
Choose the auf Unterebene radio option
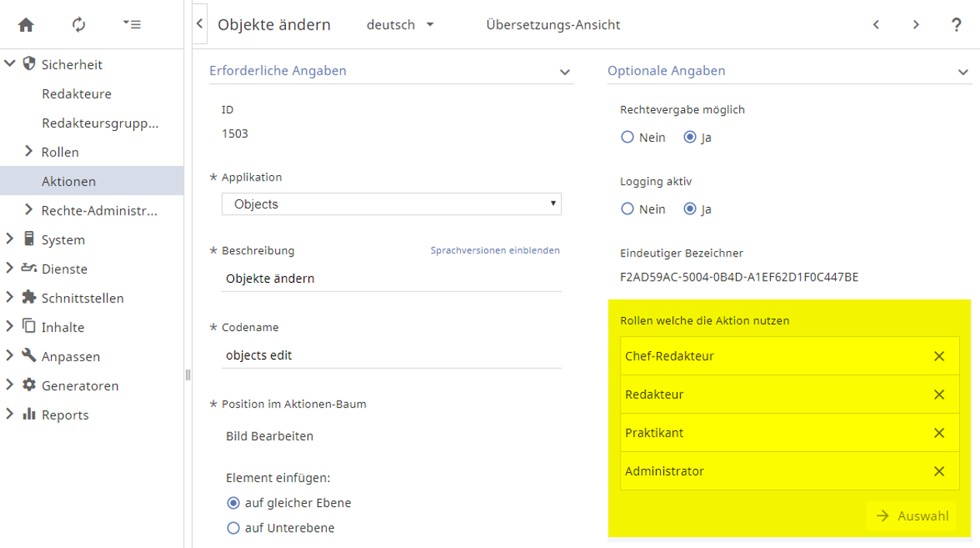[x=233, y=528]
